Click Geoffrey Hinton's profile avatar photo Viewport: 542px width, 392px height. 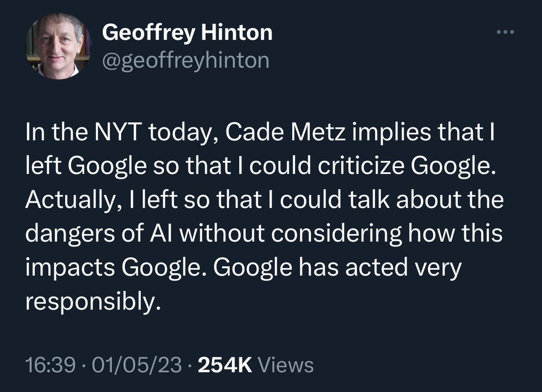tap(58, 46)
